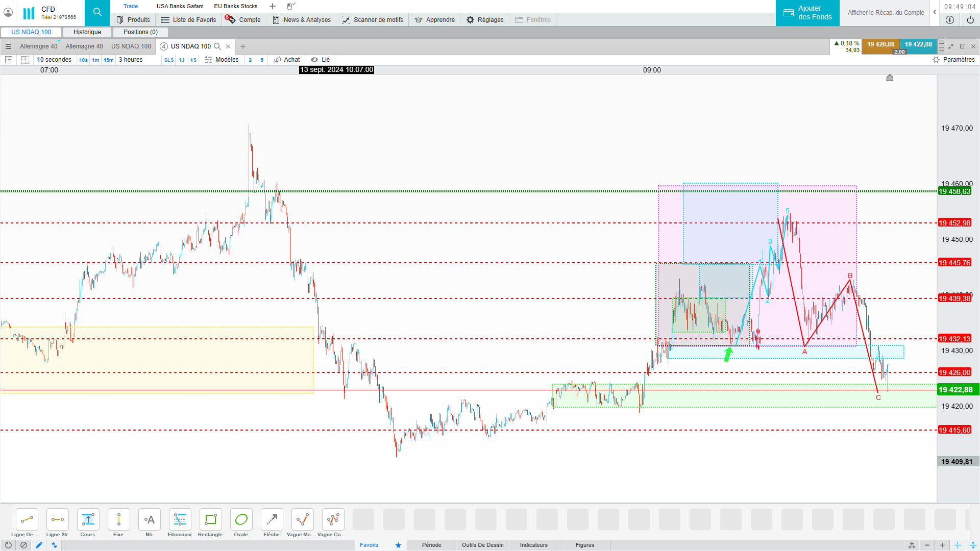Image resolution: width=980 pixels, height=551 pixels.
Task: Toggle the 15m timeframe shortcut
Action: point(109,60)
